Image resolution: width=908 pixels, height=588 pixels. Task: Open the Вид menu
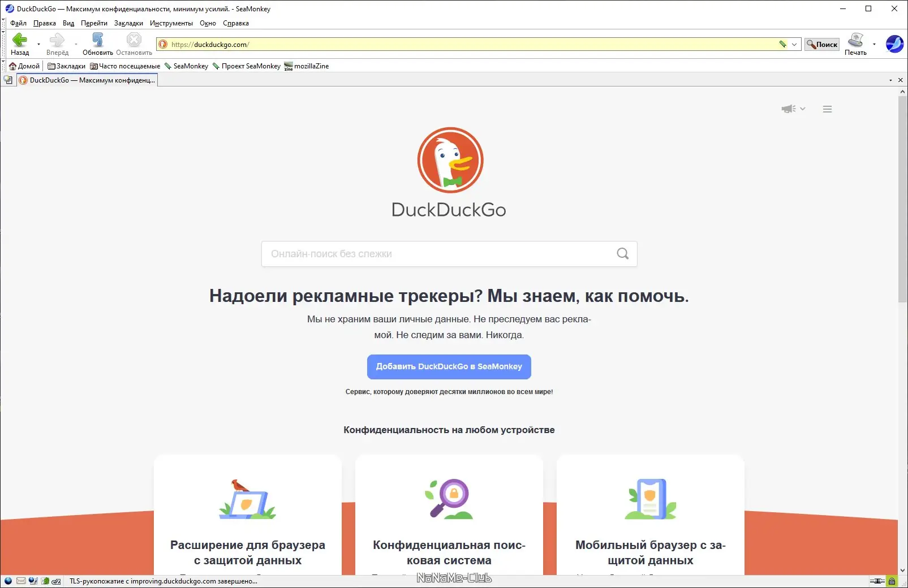68,23
